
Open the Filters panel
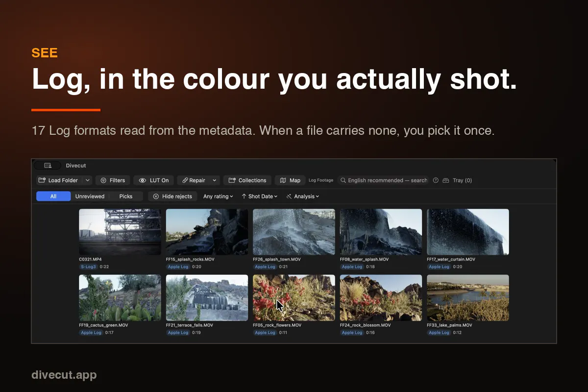coord(113,180)
